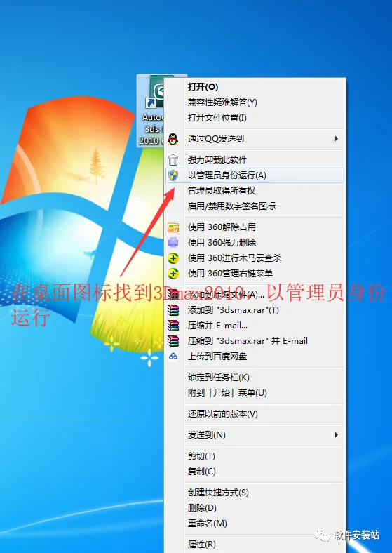Select 重命名(M) entry
392x553 pixels.
point(255,524)
